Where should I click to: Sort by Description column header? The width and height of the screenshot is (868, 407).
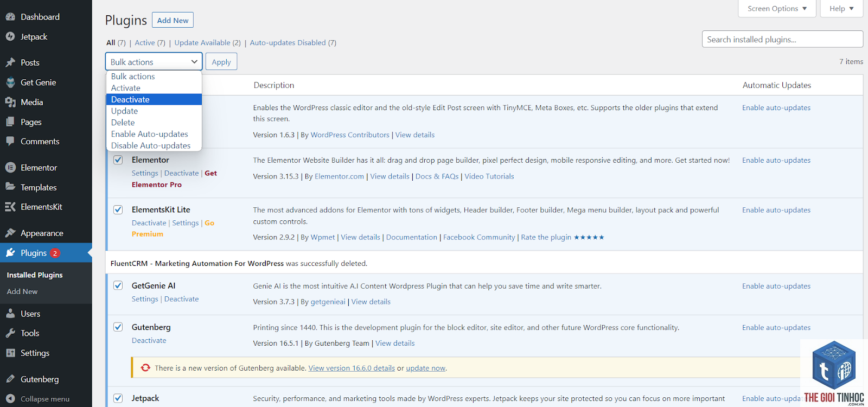274,85
